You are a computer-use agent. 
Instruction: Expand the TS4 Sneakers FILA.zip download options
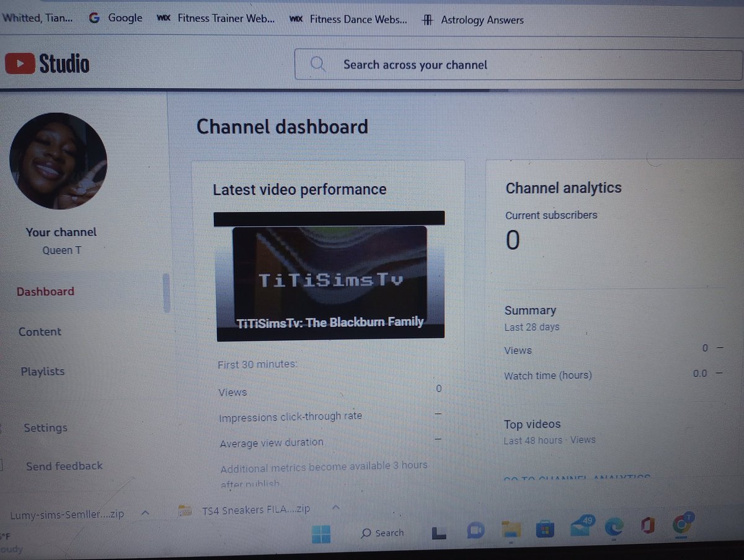coord(335,507)
